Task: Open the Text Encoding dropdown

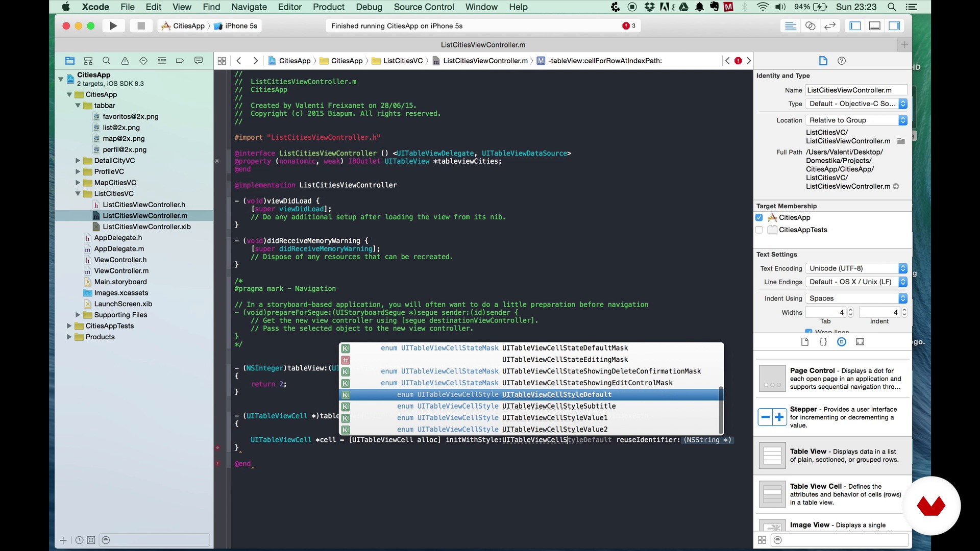Action: pos(856,268)
